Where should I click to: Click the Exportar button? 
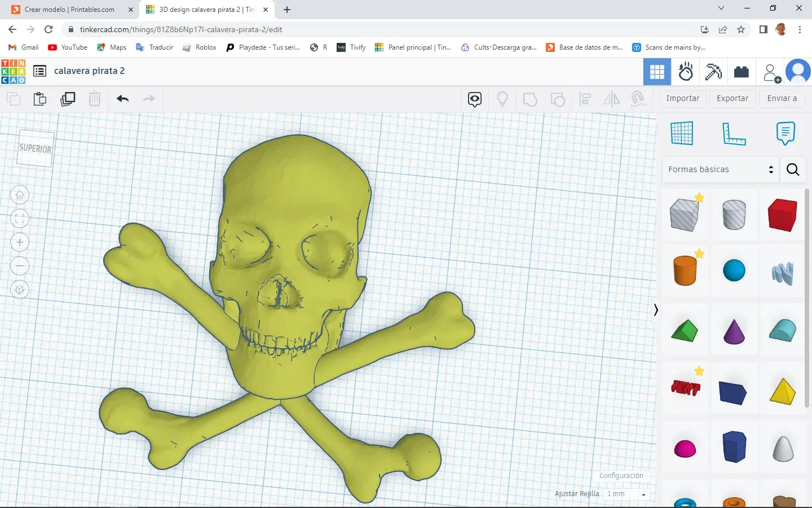(x=732, y=98)
